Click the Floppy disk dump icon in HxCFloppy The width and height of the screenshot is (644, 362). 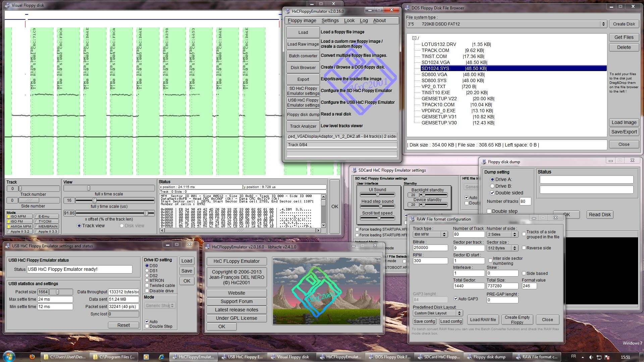[x=303, y=114]
